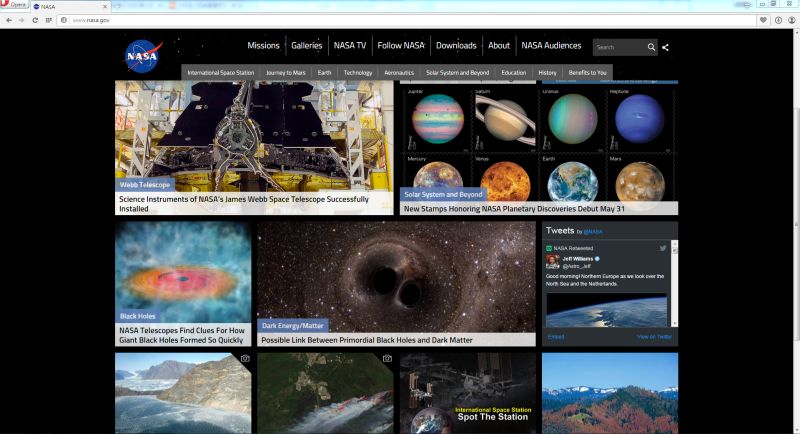Click the Neptune stamp image
This screenshot has width=800, height=434.
tap(640, 119)
